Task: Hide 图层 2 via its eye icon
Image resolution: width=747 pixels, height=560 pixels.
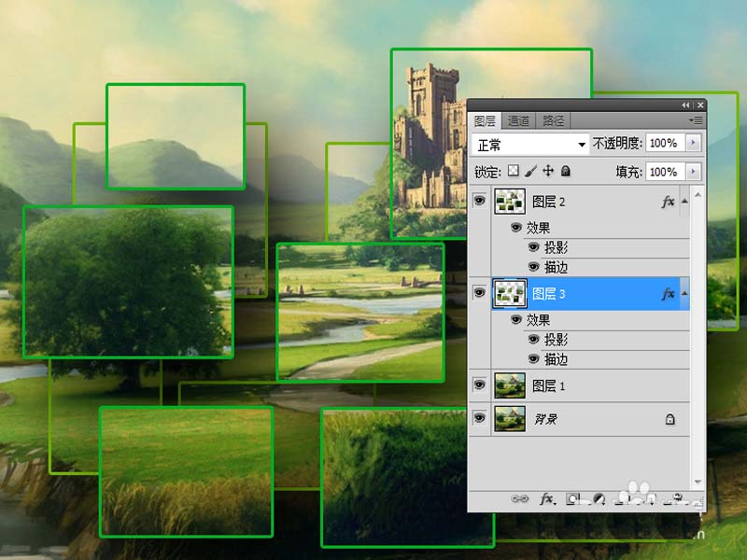Action: pyautogui.click(x=479, y=201)
